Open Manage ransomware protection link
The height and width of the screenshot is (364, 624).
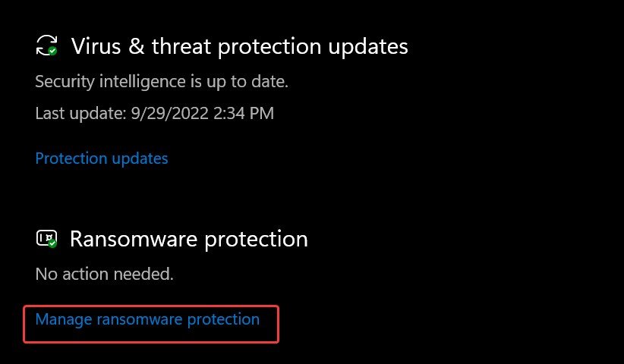click(147, 319)
